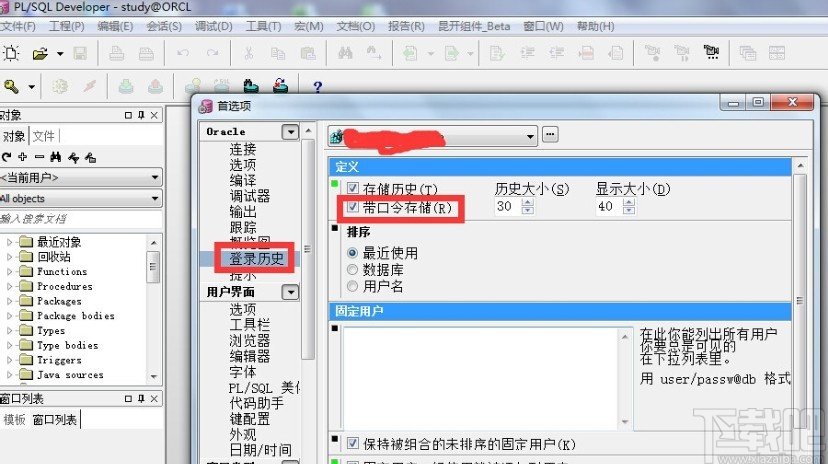The width and height of the screenshot is (828, 464).
Task: Click the binoculars find icon in toolbar
Action: tap(345, 53)
